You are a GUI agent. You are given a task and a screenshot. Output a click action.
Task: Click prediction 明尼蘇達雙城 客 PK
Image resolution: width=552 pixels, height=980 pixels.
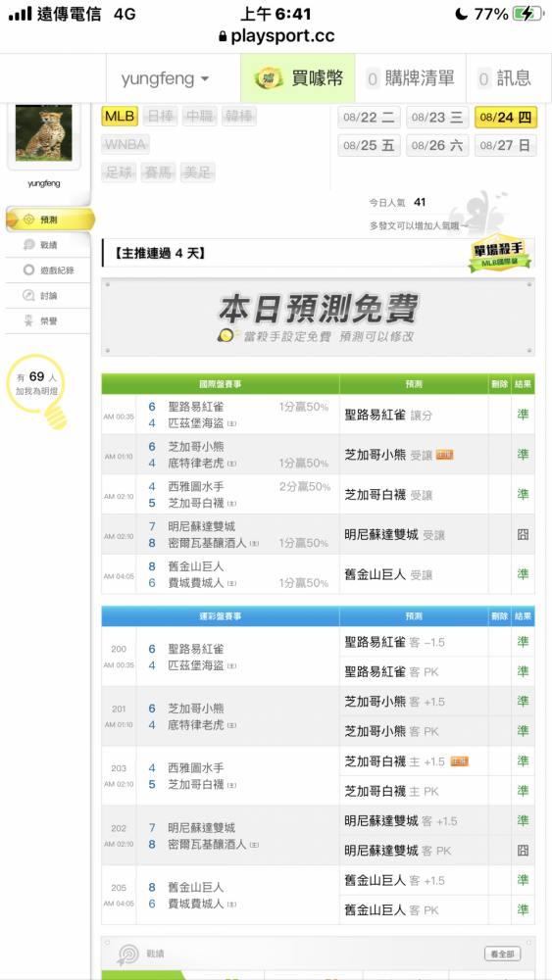398,851
